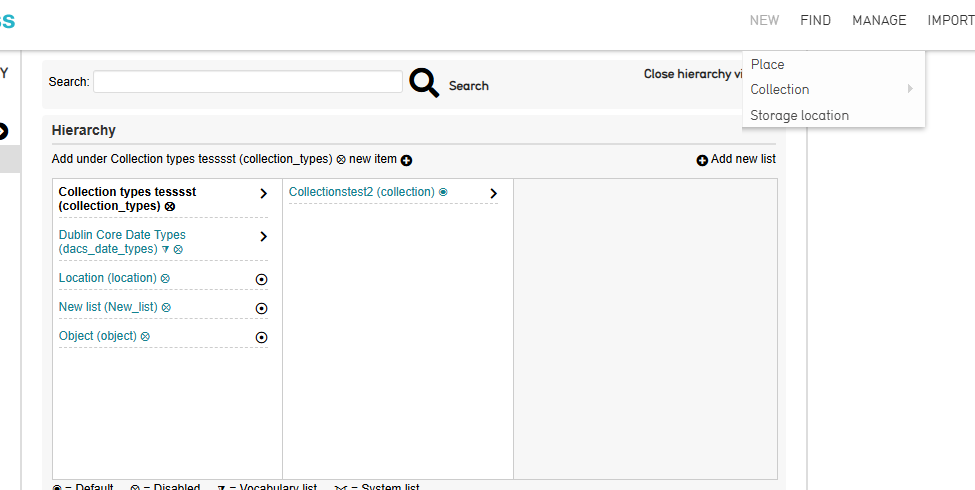Open the Collectionstest2 (collection) item

point(361,192)
